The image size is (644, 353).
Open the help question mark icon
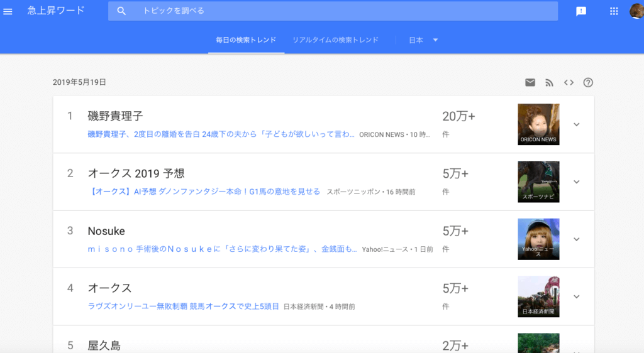point(588,82)
